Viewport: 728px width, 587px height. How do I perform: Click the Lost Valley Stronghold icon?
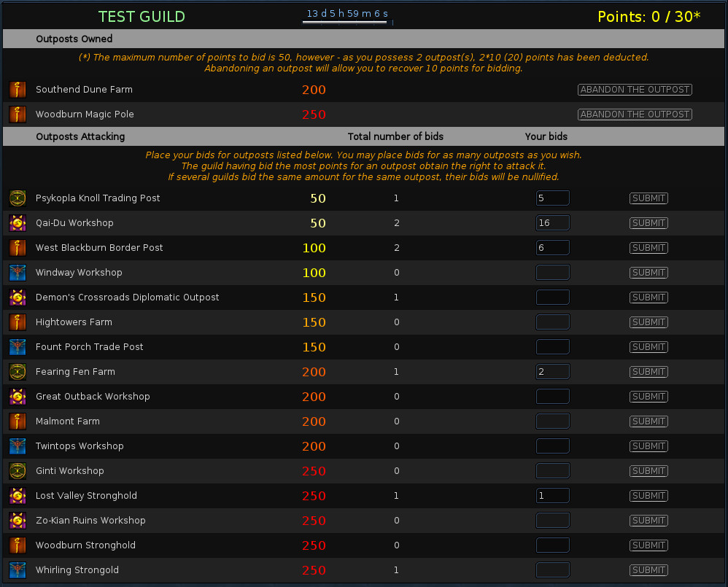pyautogui.click(x=18, y=496)
